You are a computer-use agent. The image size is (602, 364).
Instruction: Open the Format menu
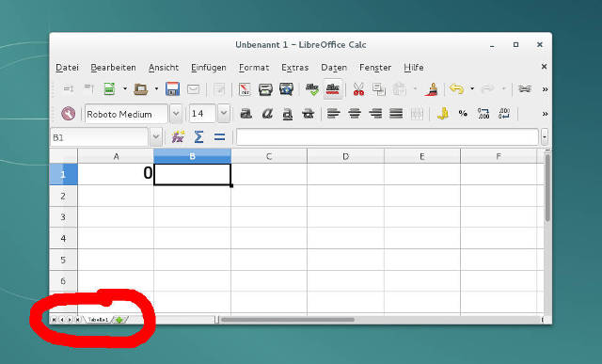coord(254,68)
